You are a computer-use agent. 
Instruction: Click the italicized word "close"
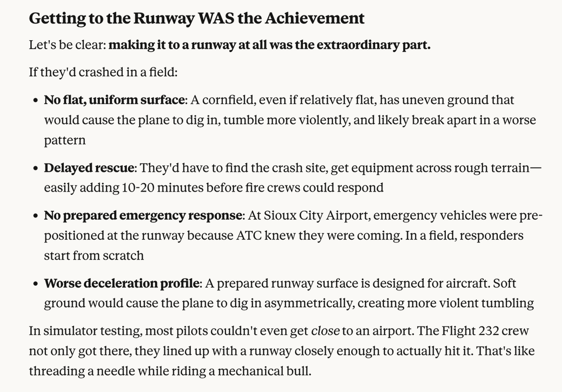325,332
